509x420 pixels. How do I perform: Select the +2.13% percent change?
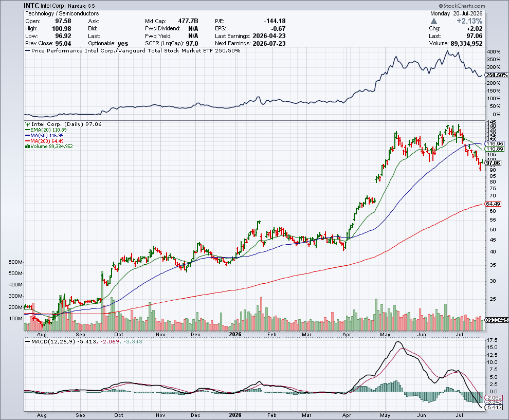coord(469,21)
